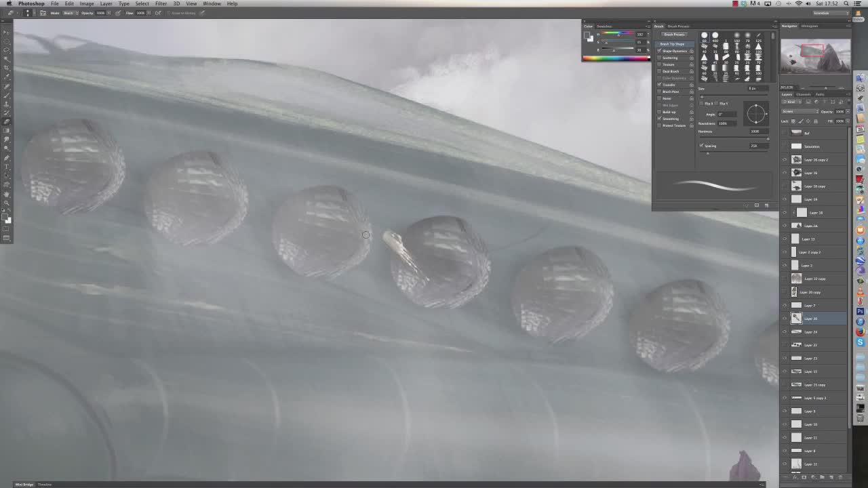
Task: Hide Layer 36 copy 2
Action: [x=785, y=160]
